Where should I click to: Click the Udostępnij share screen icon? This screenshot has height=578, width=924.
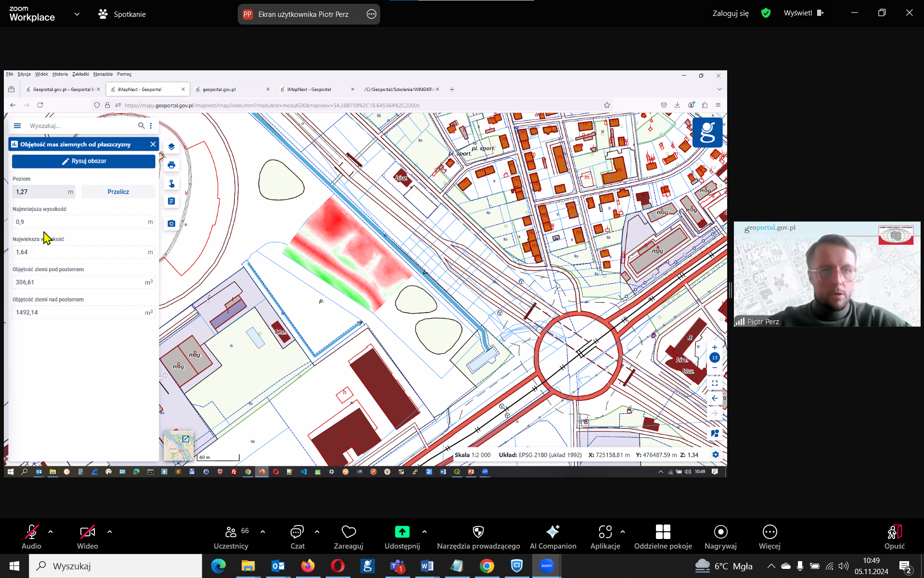402,532
